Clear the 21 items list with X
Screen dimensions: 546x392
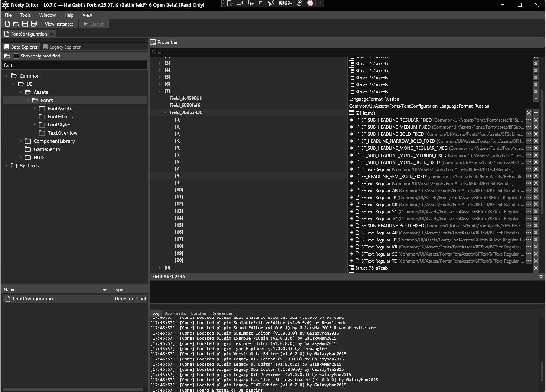(x=529, y=113)
